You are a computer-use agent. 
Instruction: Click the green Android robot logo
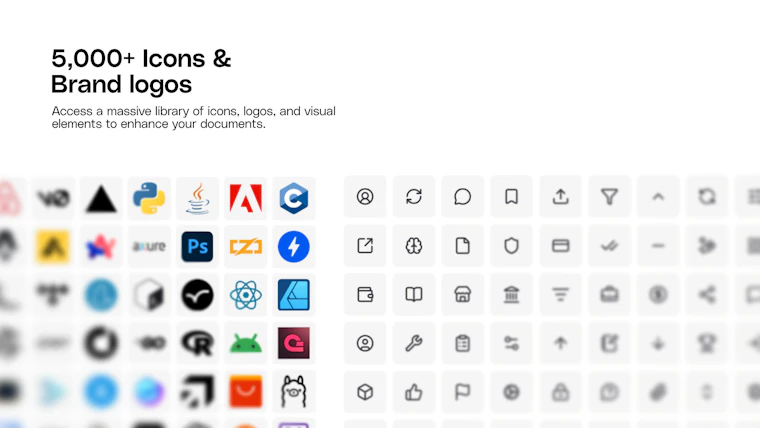pos(246,344)
